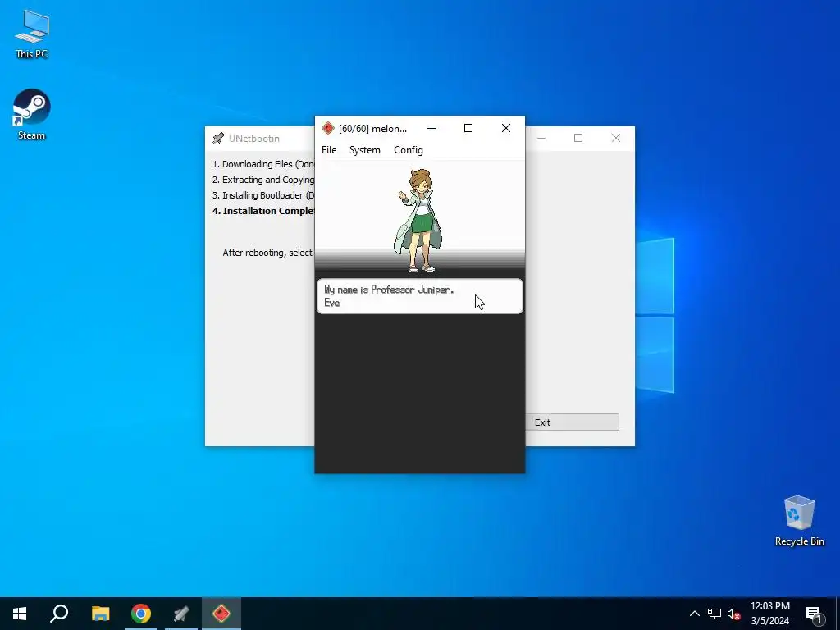Click the muted volume tray icon
Image resolution: width=840 pixels, height=630 pixels.
pos(733,614)
